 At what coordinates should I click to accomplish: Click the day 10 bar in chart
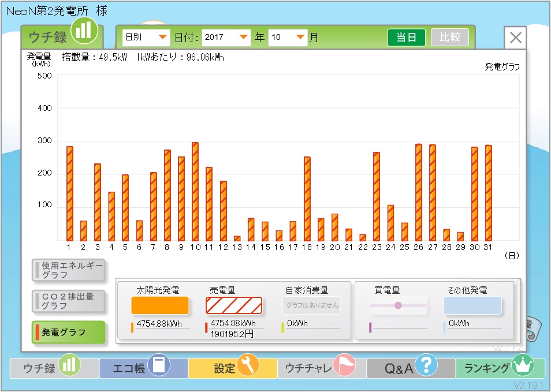[x=195, y=192]
